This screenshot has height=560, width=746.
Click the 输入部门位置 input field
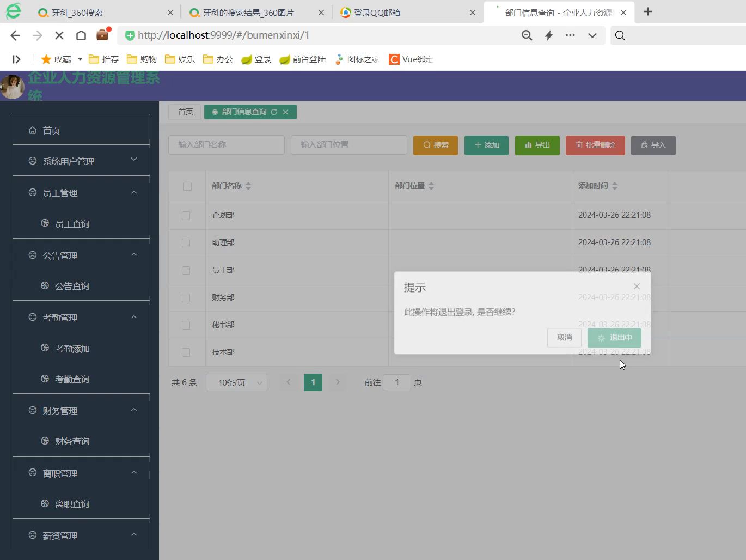click(349, 145)
